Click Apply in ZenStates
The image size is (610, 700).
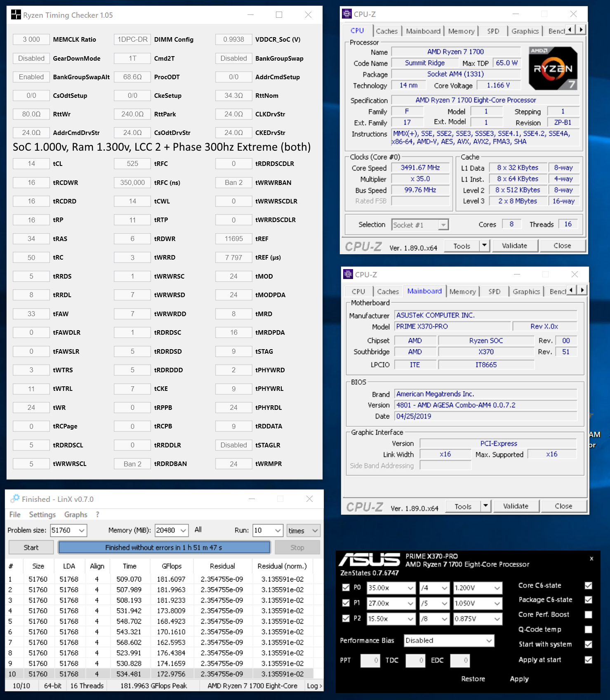519,679
